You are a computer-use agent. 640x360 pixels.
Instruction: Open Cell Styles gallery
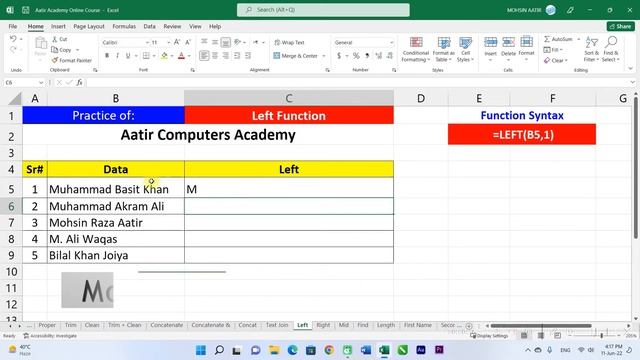click(465, 49)
